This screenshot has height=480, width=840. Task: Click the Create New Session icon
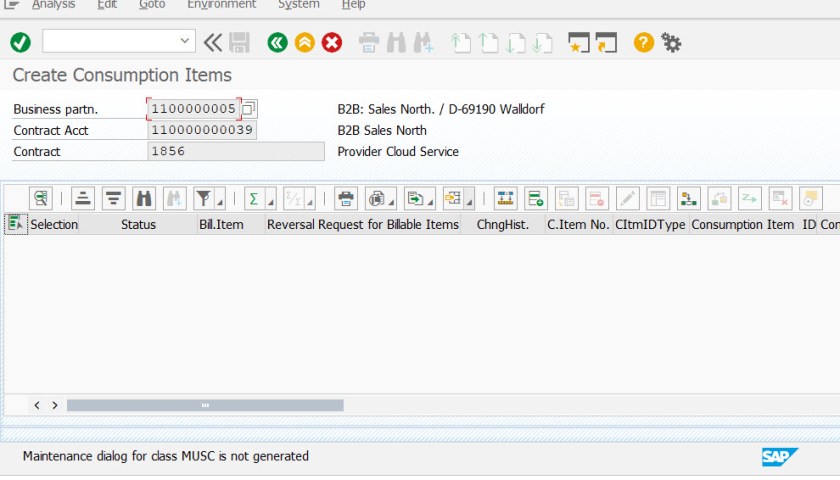pos(579,42)
